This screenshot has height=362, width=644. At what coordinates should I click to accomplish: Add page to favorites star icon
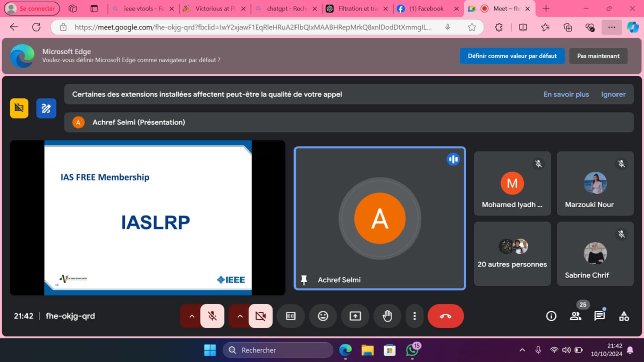(x=472, y=27)
